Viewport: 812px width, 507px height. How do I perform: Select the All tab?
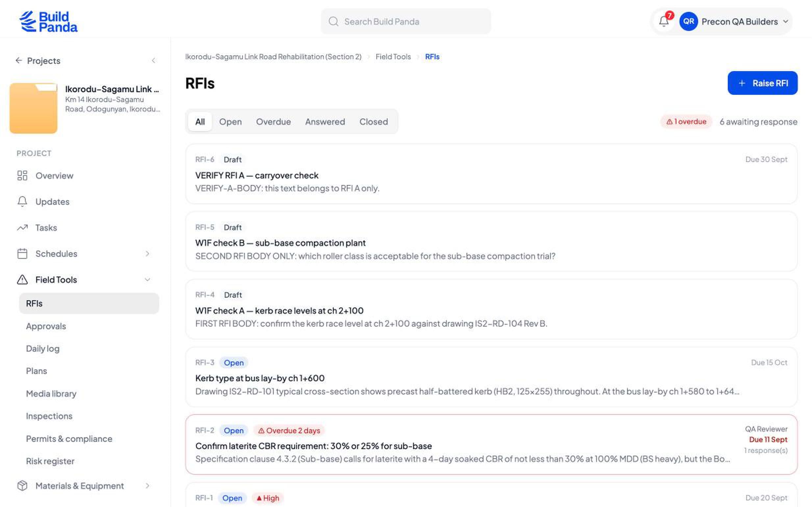[200, 121]
